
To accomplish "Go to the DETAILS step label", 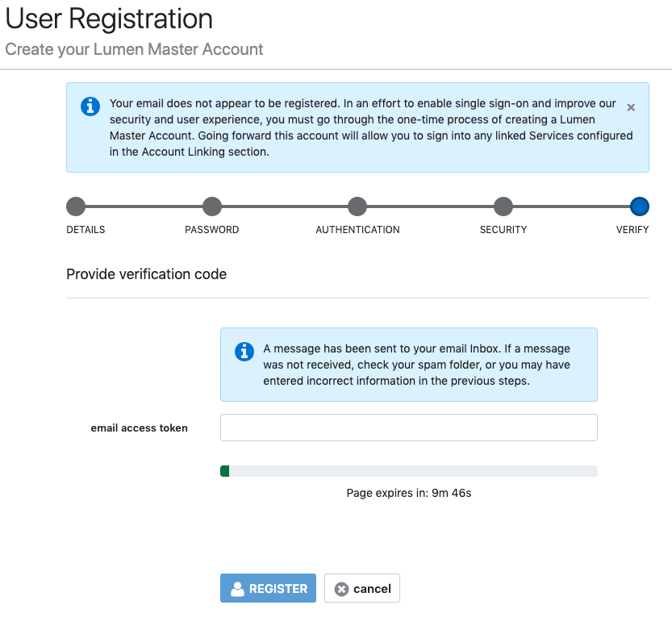I will (86, 230).
